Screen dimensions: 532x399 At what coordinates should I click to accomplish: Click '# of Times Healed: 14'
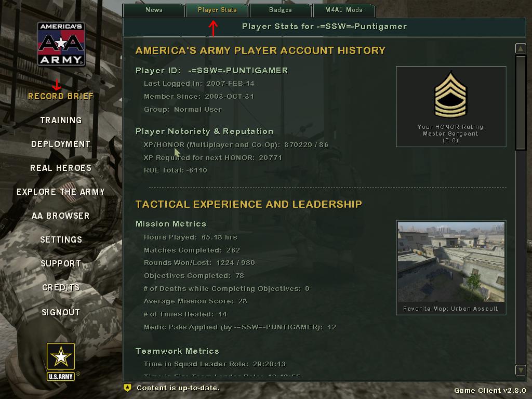pyautogui.click(x=185, y=314)
